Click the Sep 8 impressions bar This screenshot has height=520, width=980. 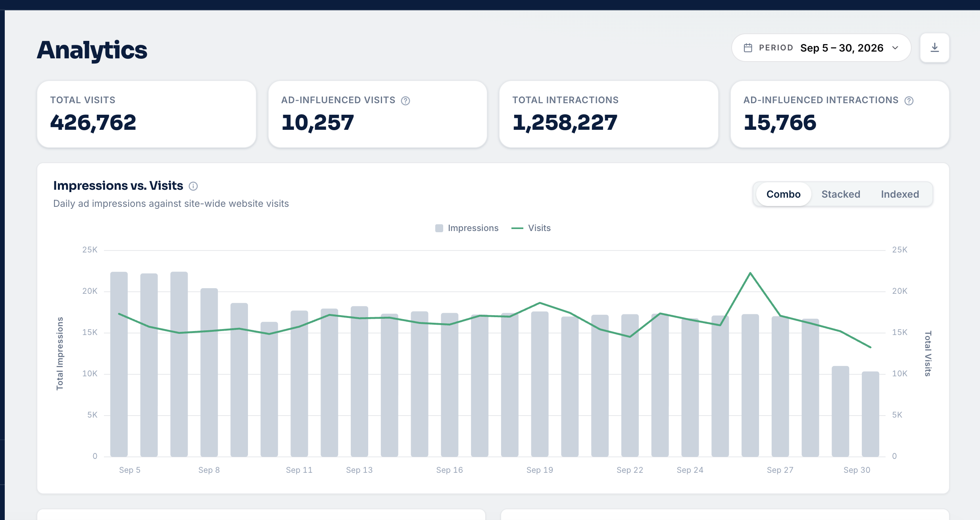point(209,372)
